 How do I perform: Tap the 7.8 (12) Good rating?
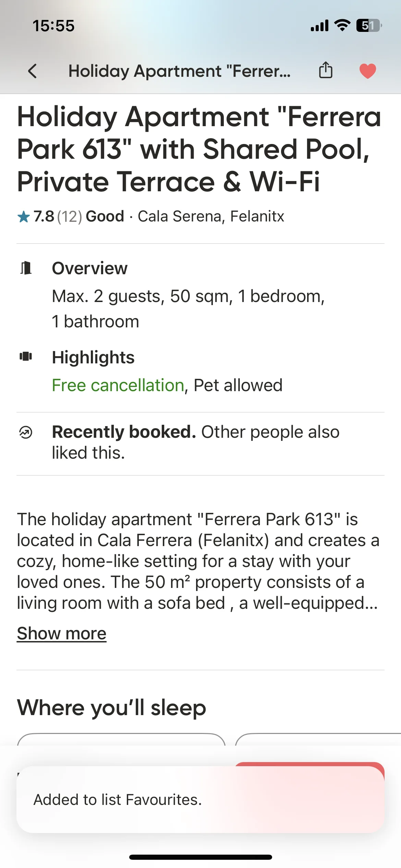78,216
